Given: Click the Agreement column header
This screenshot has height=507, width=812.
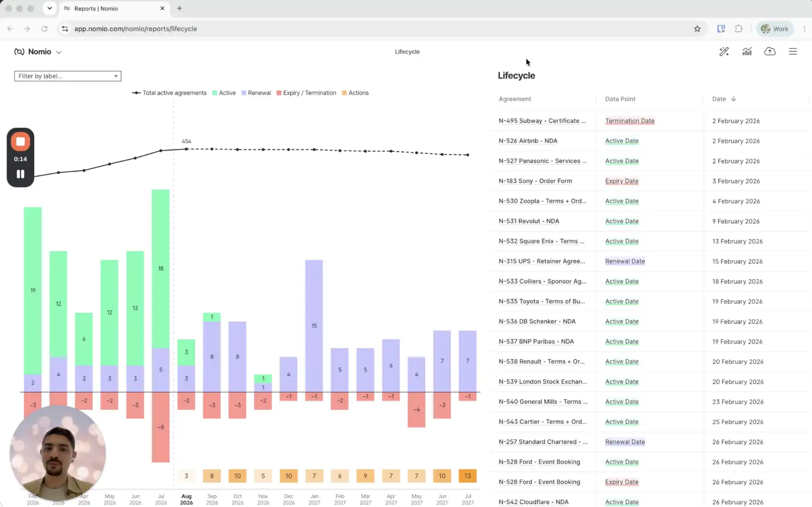Looking at the screenshot, I should [515, 99].
